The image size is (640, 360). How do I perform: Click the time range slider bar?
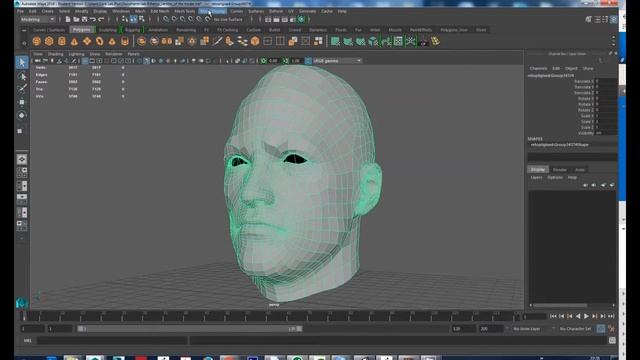[190, 329]
